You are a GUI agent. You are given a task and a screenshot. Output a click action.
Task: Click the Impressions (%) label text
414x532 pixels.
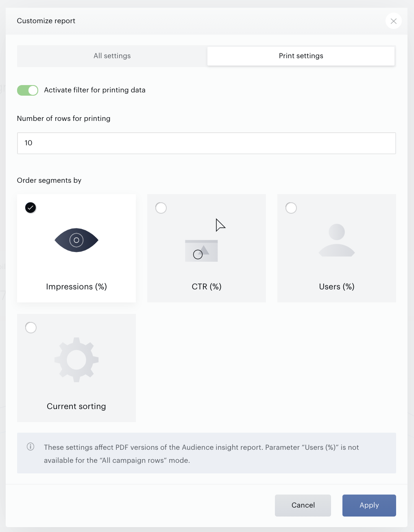point(76,287)
